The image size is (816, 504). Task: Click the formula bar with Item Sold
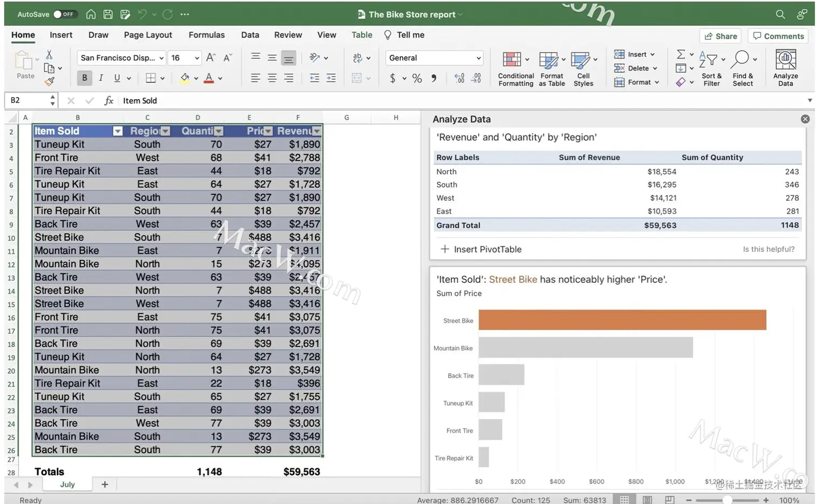coord(461,100)
